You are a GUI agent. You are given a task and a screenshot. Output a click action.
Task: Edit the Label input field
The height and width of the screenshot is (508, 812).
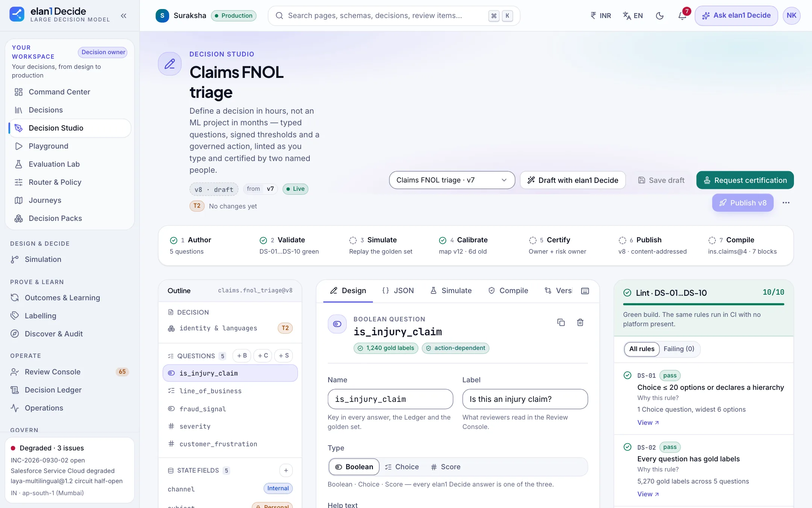pos(525,399)
